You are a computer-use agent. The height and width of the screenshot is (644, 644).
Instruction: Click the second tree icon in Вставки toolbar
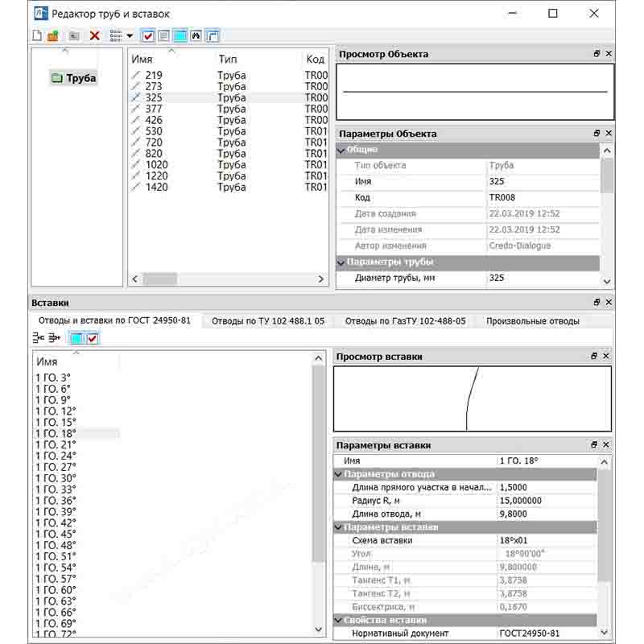pyautogui.click(x=54, y=338)
